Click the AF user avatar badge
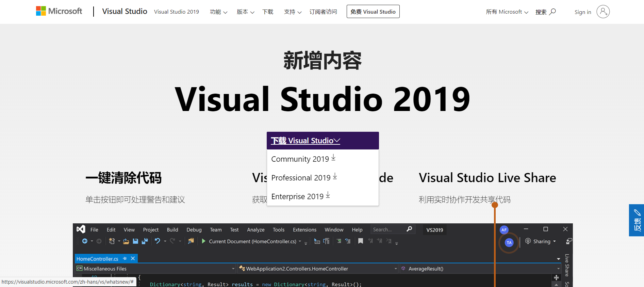Viewport: 644px width, 287px height. [504, 230]
